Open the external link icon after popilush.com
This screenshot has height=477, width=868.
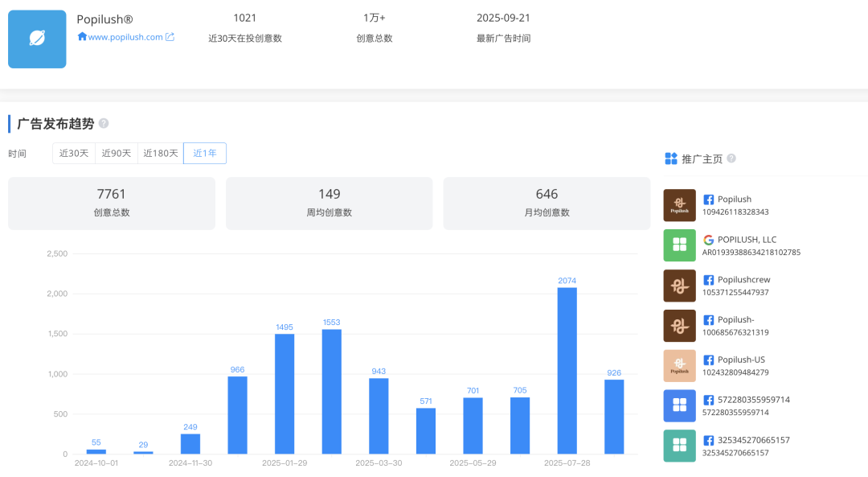170,37
